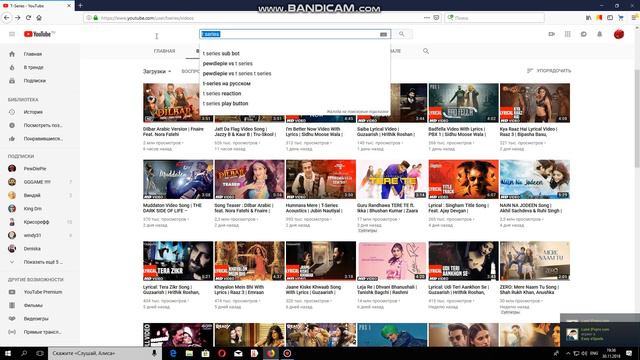Image resolution: width=640 pixels, height=360 pixels.
Task: Select the Главная channel tab
Action: 164,51
